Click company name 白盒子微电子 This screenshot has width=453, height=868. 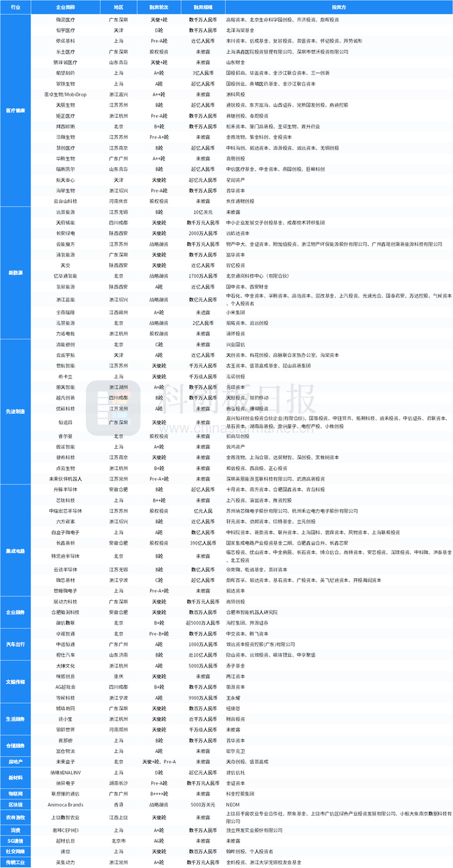[66, 532]
